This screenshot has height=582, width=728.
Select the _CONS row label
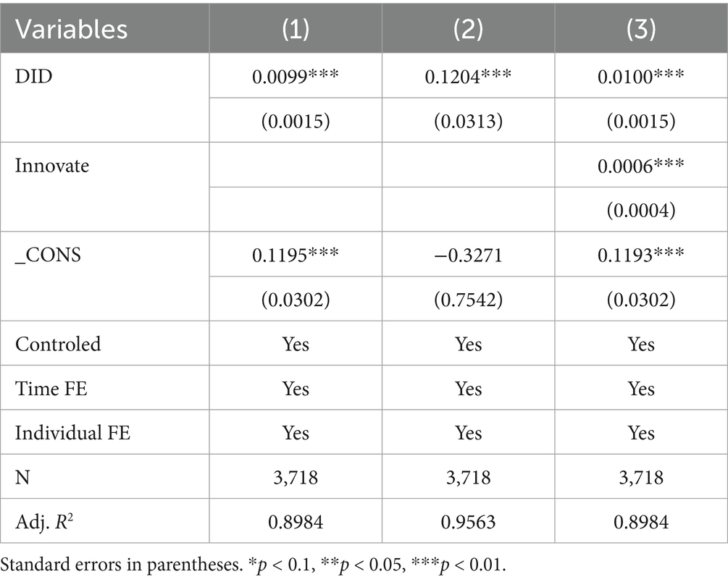point(46,256)
